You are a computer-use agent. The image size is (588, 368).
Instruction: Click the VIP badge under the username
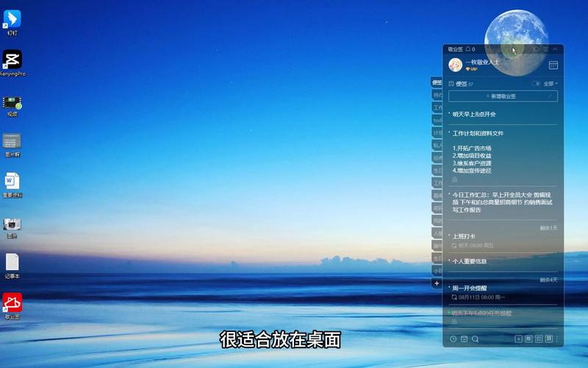coord(471,69)
